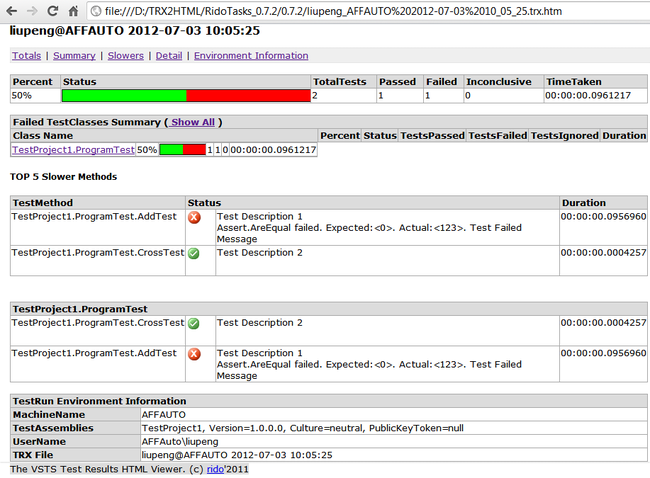Click the browser forward arrow
650x478 pixels.
[32, 11]
